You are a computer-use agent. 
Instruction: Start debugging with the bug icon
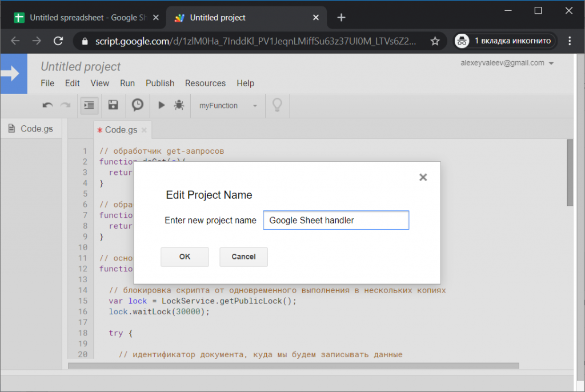(179, 105)
